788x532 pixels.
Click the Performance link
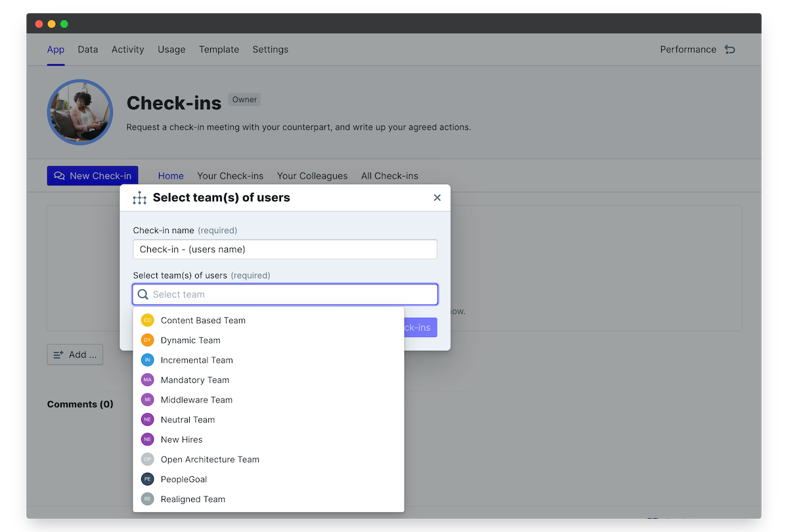tap(688, 49)
